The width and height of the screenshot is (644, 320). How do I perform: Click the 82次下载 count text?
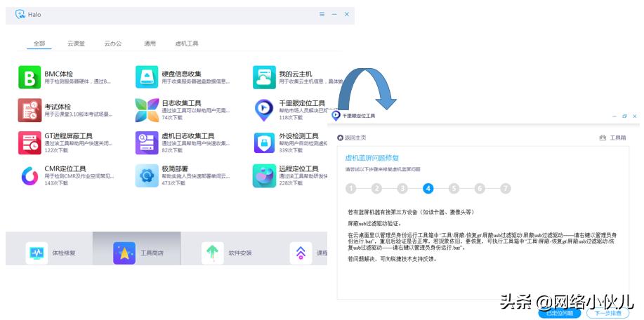[172, 150]
